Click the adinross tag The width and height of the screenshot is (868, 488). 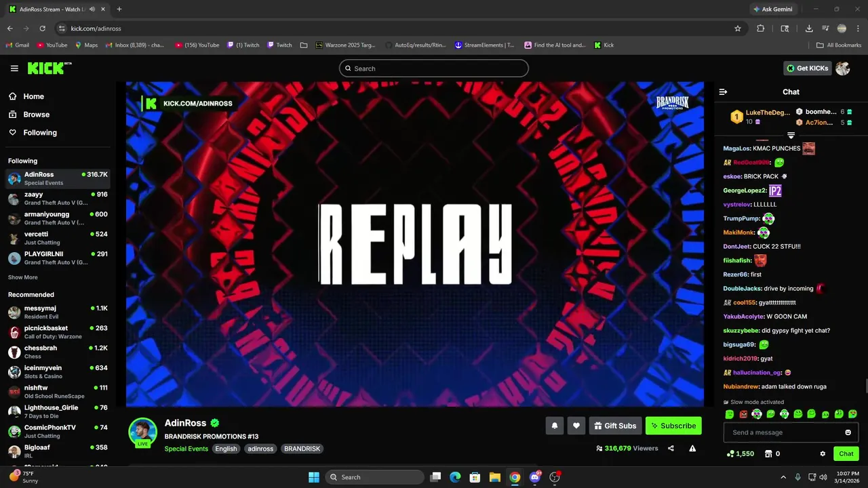(260, 449)
